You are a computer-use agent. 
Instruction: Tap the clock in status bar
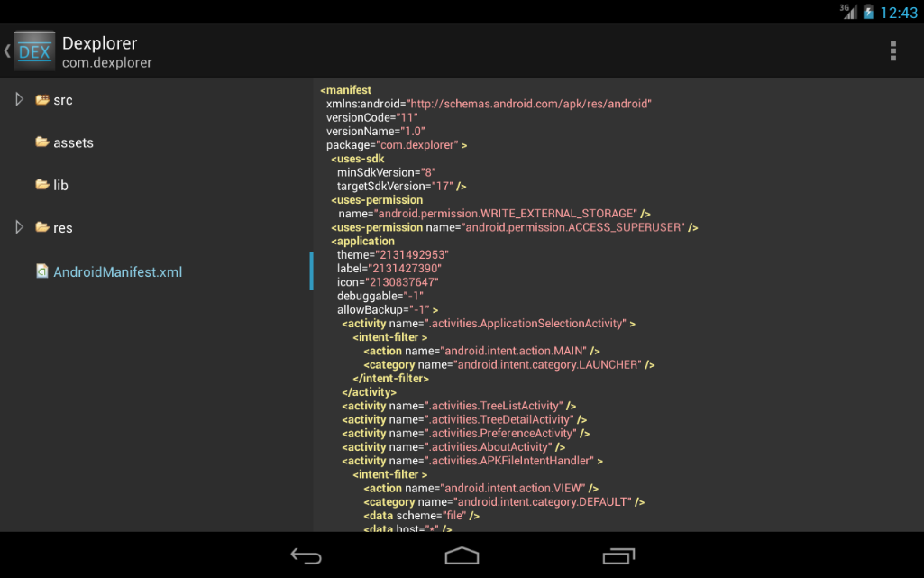point(898,13)
